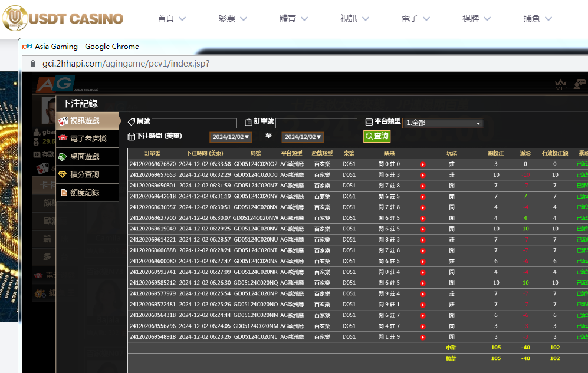Click the USDT Casino logo
This screenshot has height=373, width=588.
click(63, 19)
